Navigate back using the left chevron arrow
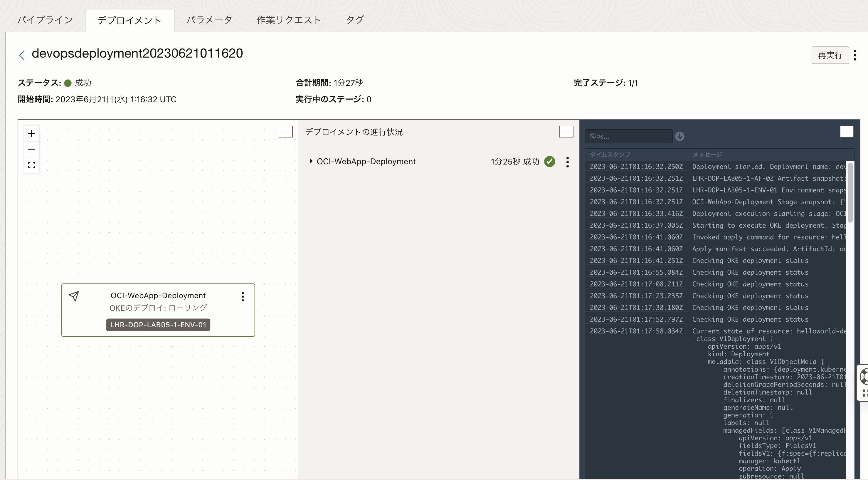Viewport: 868px width, 480px height. coord(21,55)
